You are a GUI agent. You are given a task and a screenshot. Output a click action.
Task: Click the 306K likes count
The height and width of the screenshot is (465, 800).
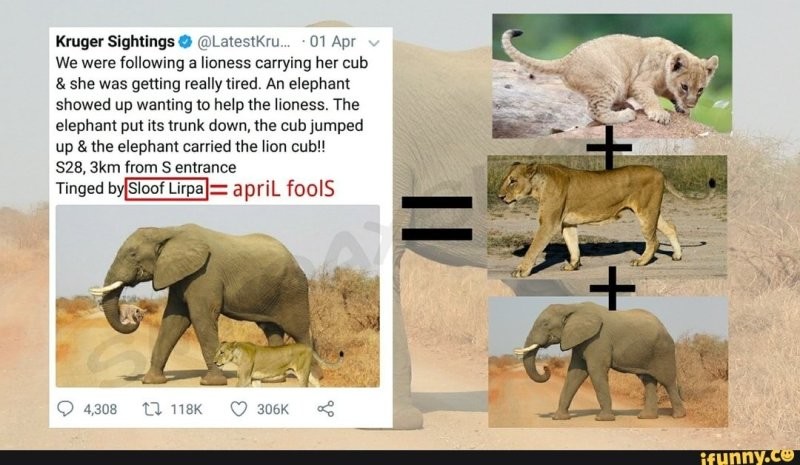(x=272, y=409)
